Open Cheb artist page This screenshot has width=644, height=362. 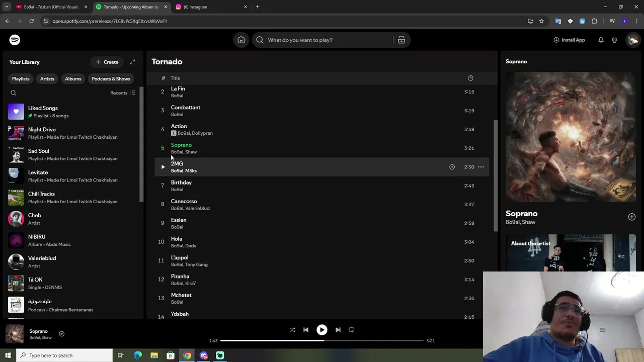pos(73,219)
